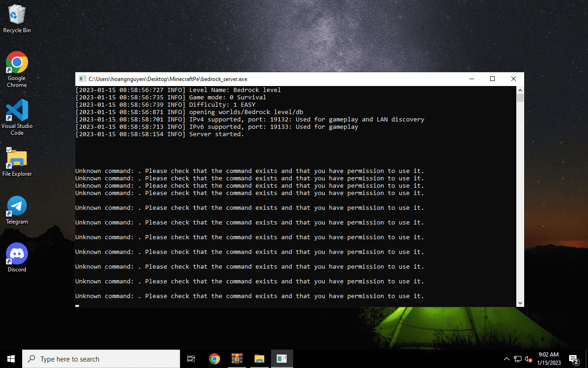Open WinRAR from the taskbar
This screenshot has height=368, width=588.
point(237,359)
